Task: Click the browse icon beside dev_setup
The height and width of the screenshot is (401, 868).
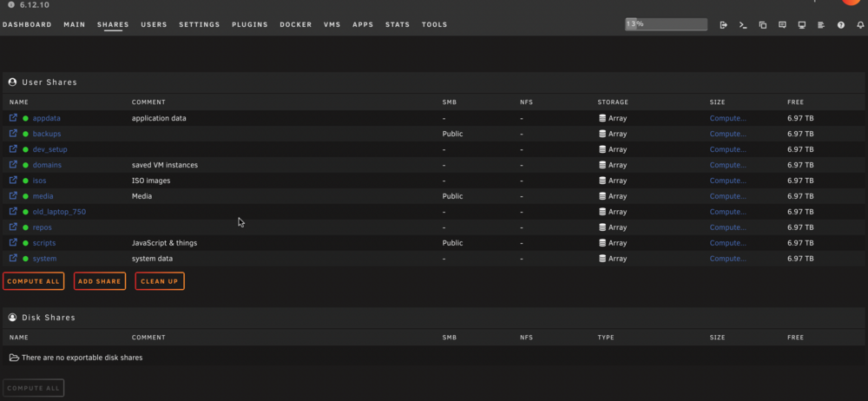Action: [13, 149]
